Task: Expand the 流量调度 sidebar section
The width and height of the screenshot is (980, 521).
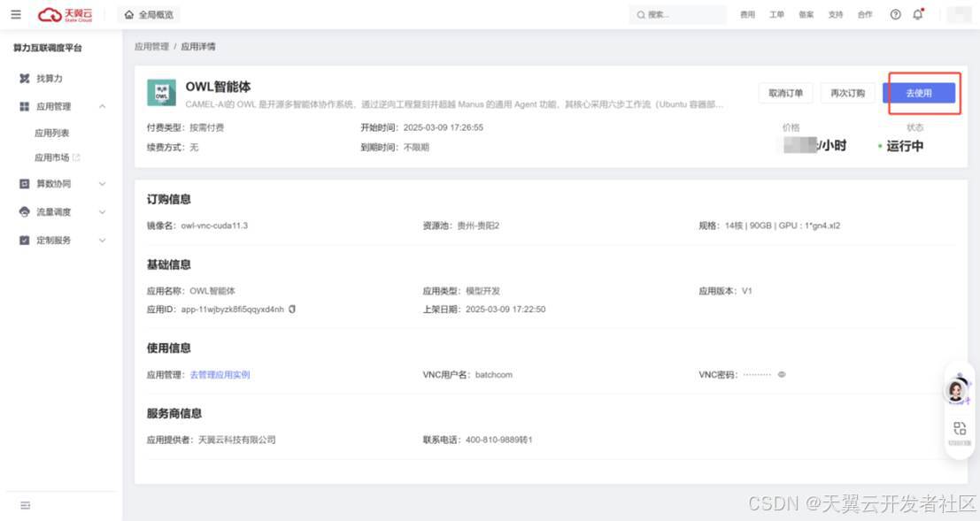Action: coord(102,212)
